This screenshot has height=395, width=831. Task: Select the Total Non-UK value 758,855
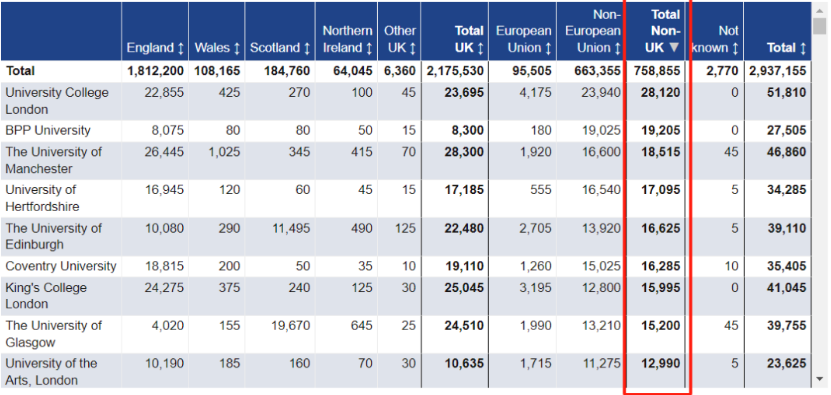tap(657, 71)
